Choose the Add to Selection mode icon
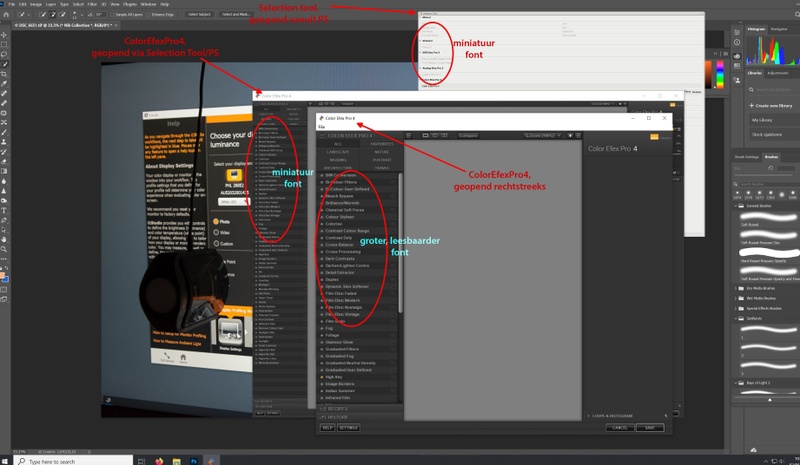The image size is (800, 465). (53, 14)
